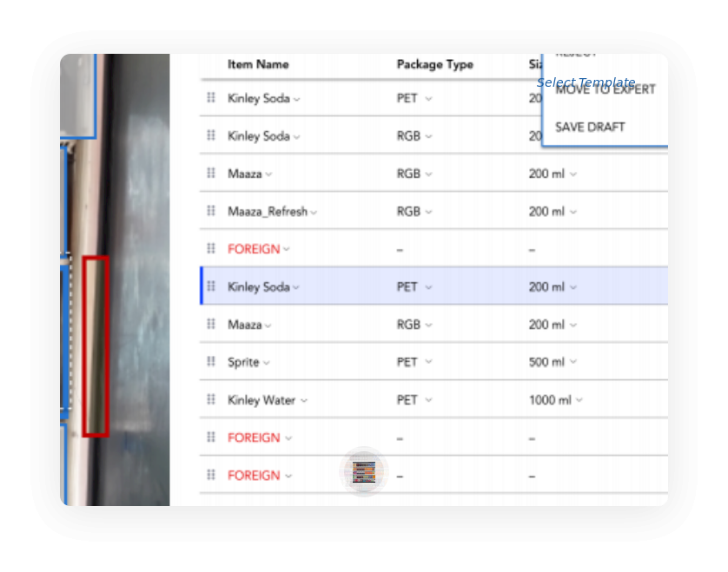
Task: Open dropdown of the FOREIGN item below Maaza_Refresh
Action: tap(287, 249)
